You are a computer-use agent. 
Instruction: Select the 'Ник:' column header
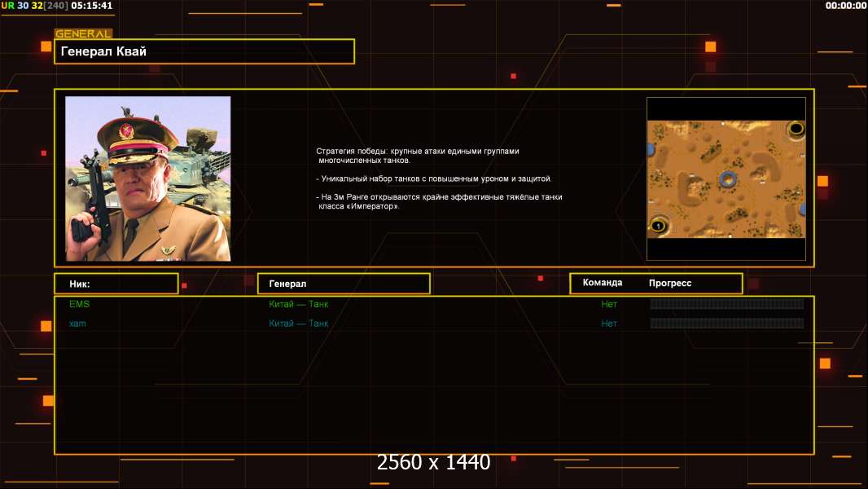(x=116, y=284)
